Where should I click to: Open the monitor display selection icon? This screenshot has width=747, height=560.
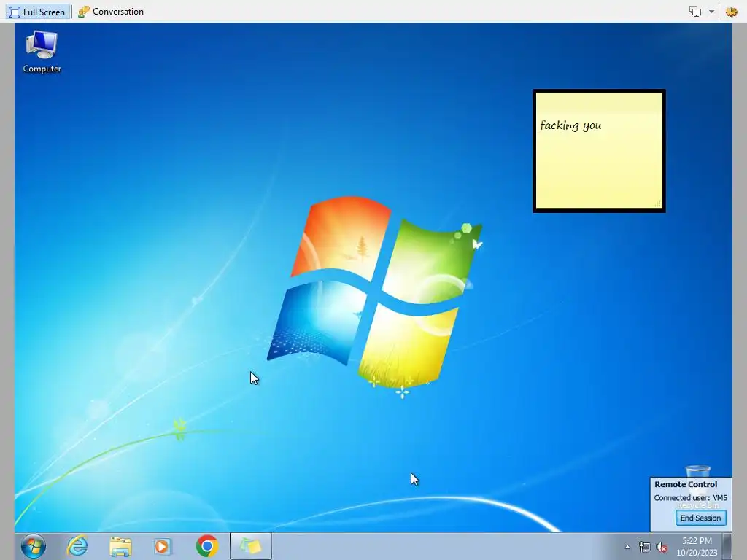tap(695, 12)
